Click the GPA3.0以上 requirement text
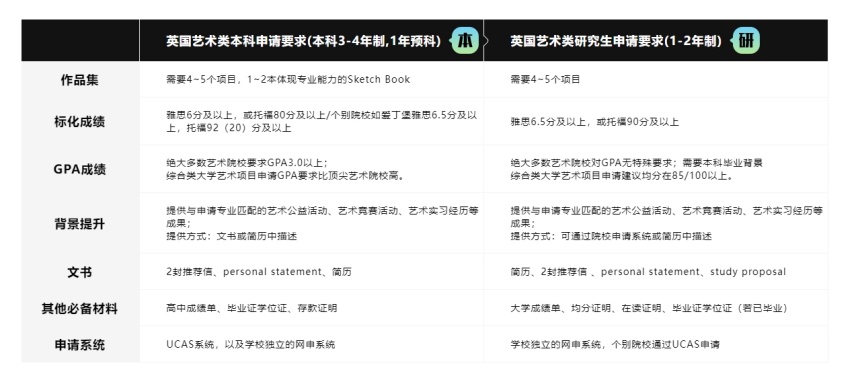This screenshot has width=860, height=382. 247,162
